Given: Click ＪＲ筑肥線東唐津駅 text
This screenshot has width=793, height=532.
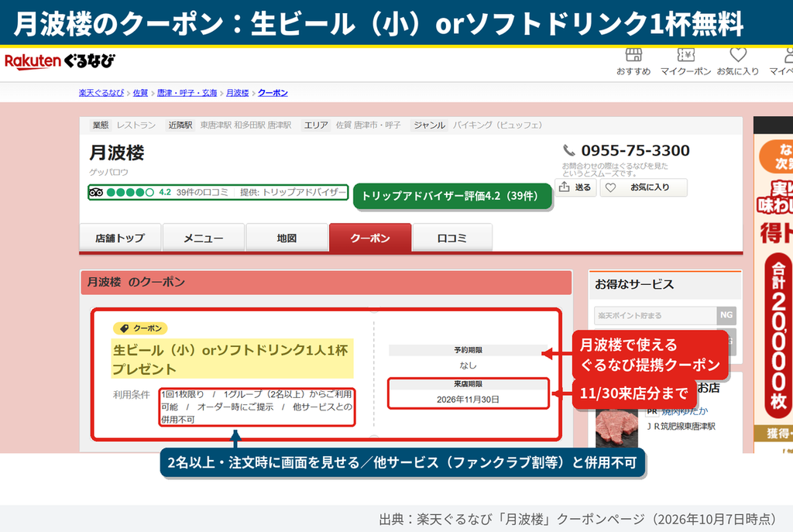Looking at the screenshot, I should tap(681, 427).
